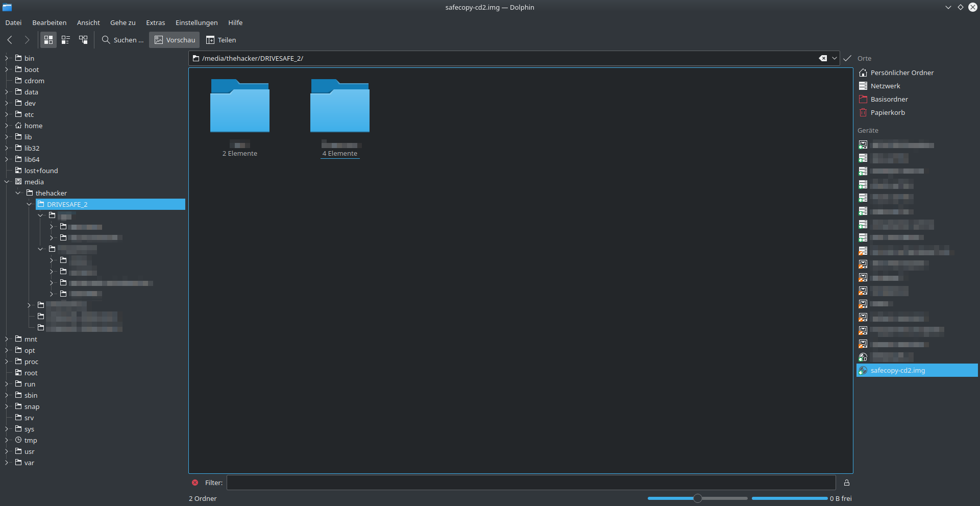Click the icon zoom slider handle

click(x=697, y=498)
